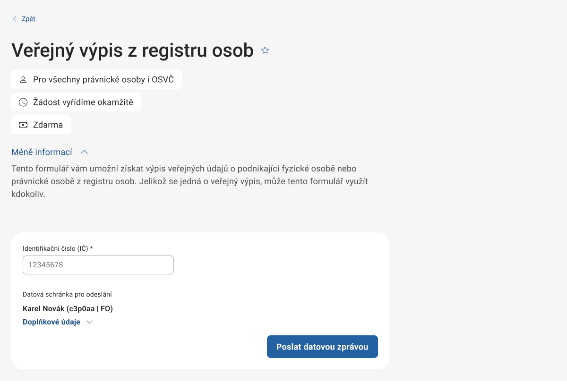Screen dimensions: 567x392
Task: Click the Pro všechny právnické osoby i OSVČ badge
Action: pos(96,79)
